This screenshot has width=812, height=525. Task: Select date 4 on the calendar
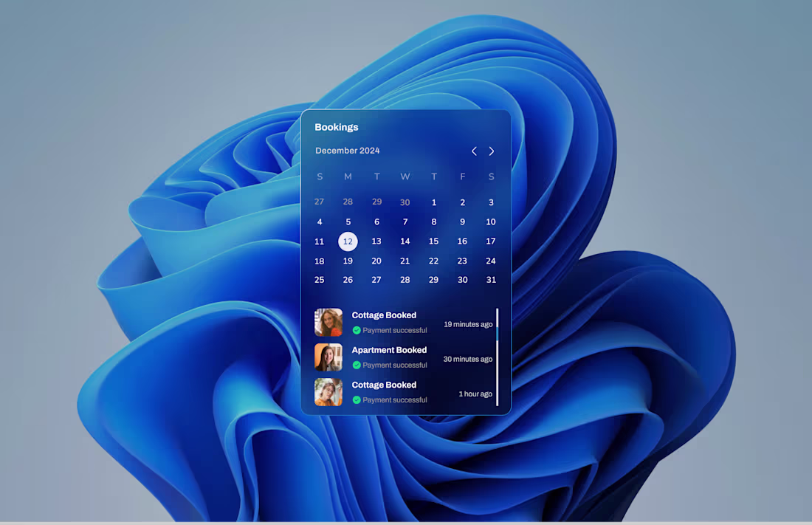[x=320, y=222]
